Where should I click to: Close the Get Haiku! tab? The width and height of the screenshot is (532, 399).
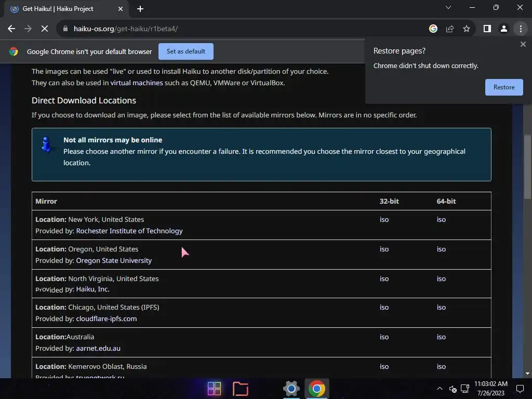(x=121, y=9)
